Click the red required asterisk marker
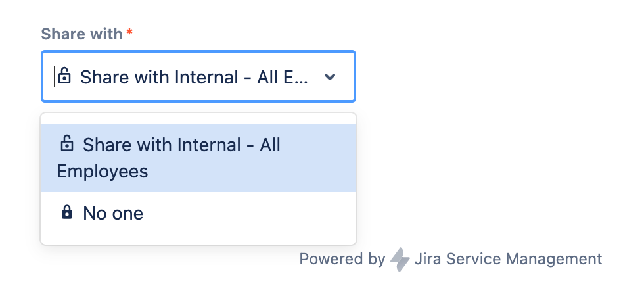Viewport: 644px width, 284px height. pos(129,32)
